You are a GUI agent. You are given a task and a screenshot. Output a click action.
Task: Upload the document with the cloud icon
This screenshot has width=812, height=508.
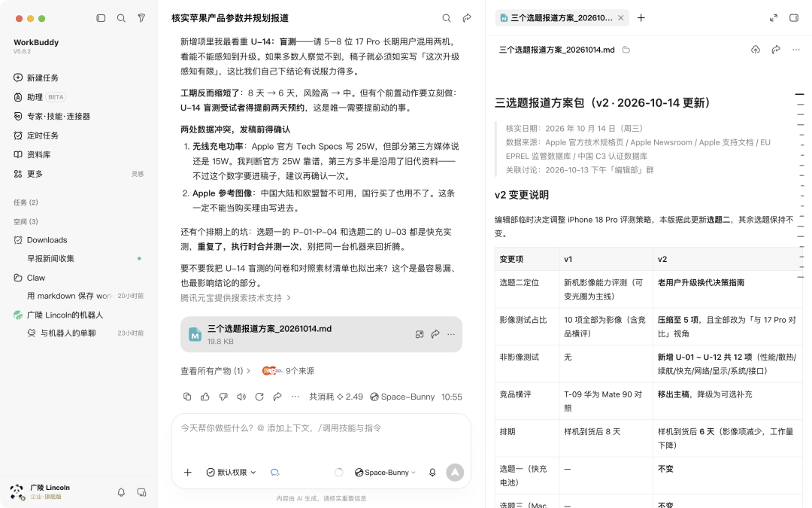[756, 50]
